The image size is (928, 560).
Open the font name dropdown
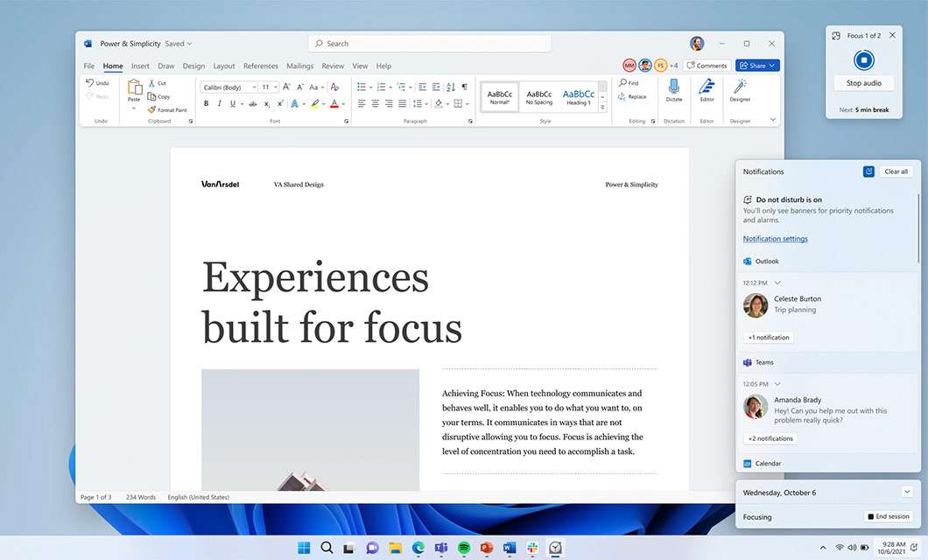[x=254, y=87]
